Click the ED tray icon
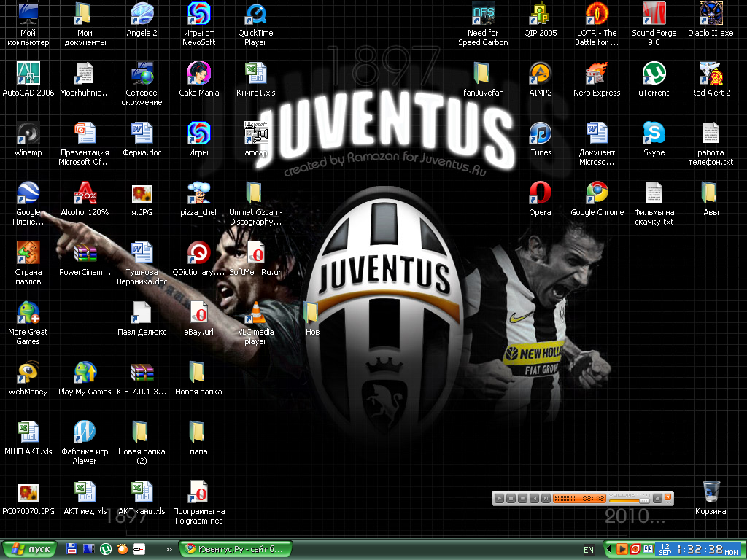This screenshot has height=560, width=747. [648, 549]
